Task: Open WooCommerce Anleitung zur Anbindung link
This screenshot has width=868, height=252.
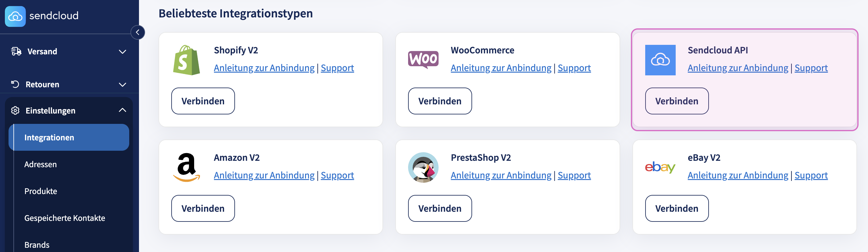Action: click(501, 68)
